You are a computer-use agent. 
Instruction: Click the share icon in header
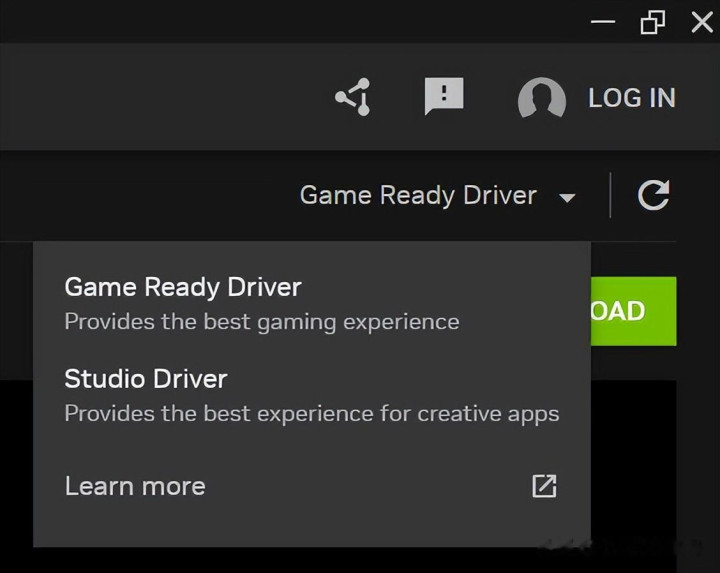tap(353, 98)
